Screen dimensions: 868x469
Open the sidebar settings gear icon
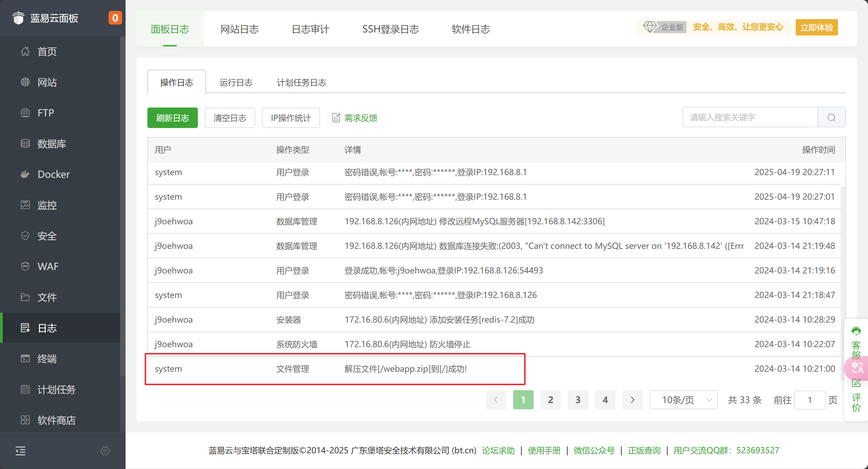point(105,451)
